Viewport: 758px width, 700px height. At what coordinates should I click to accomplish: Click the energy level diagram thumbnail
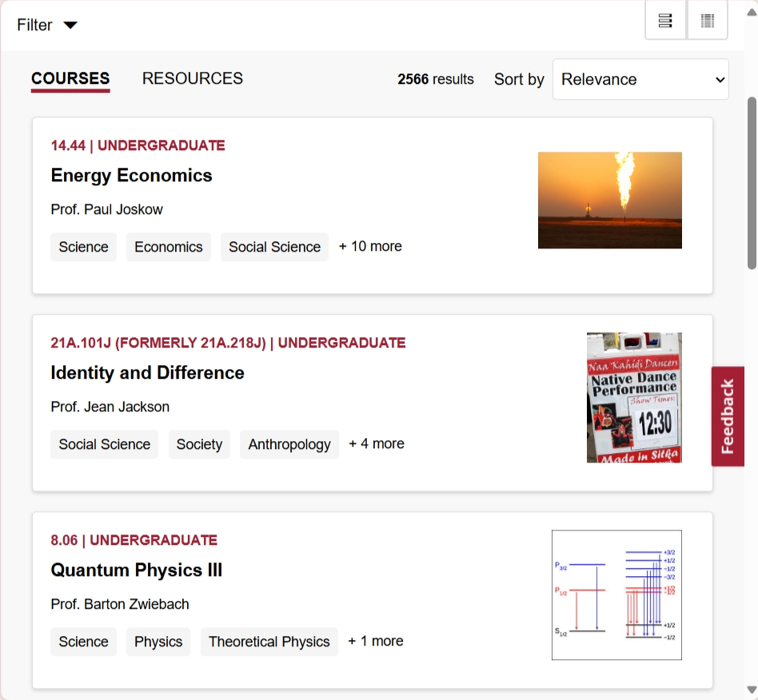[616, 595]
